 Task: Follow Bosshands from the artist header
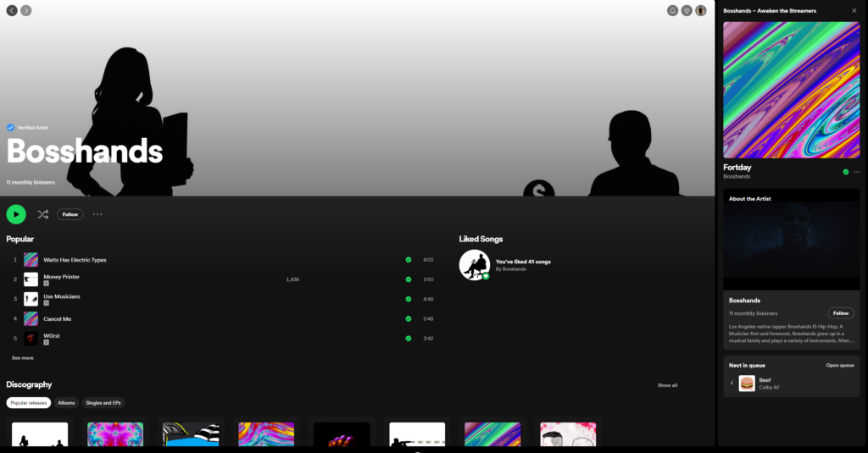[70, 214]
